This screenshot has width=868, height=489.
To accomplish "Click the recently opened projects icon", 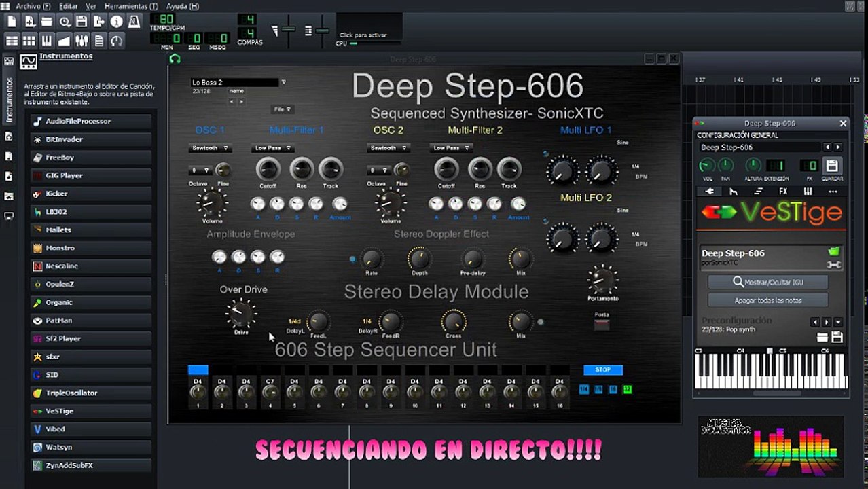I will coord(65,22).
